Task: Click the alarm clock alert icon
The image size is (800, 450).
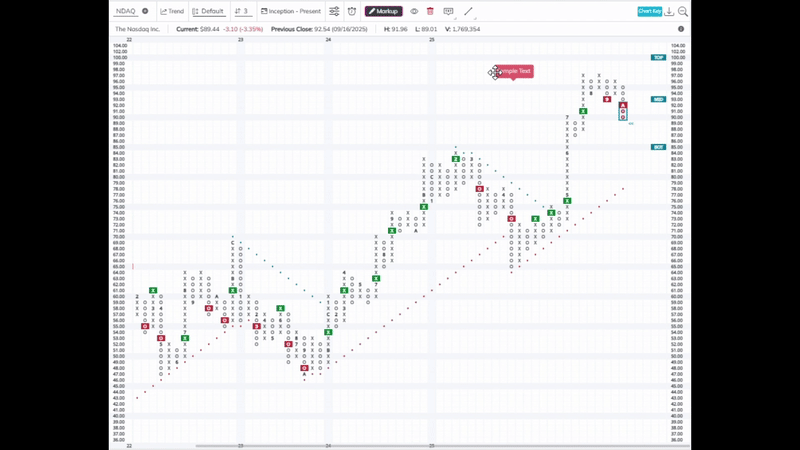Action: pyautogui.click(x=352, y=11)
